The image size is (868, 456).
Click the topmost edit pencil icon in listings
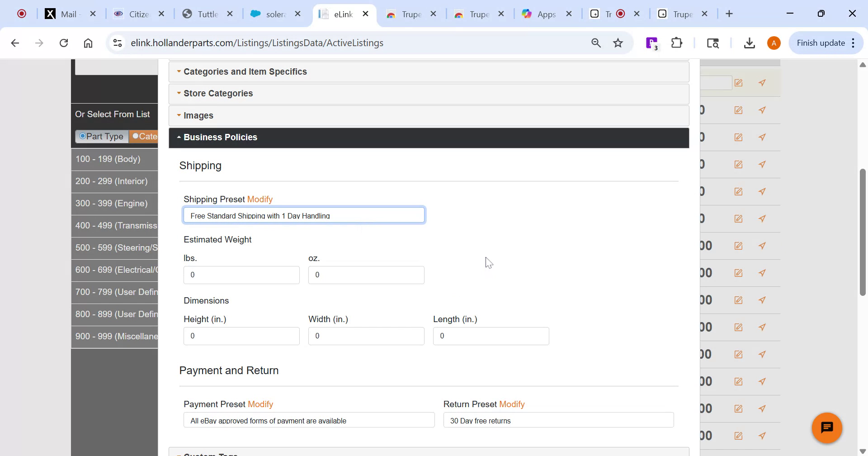pos(738,83)
